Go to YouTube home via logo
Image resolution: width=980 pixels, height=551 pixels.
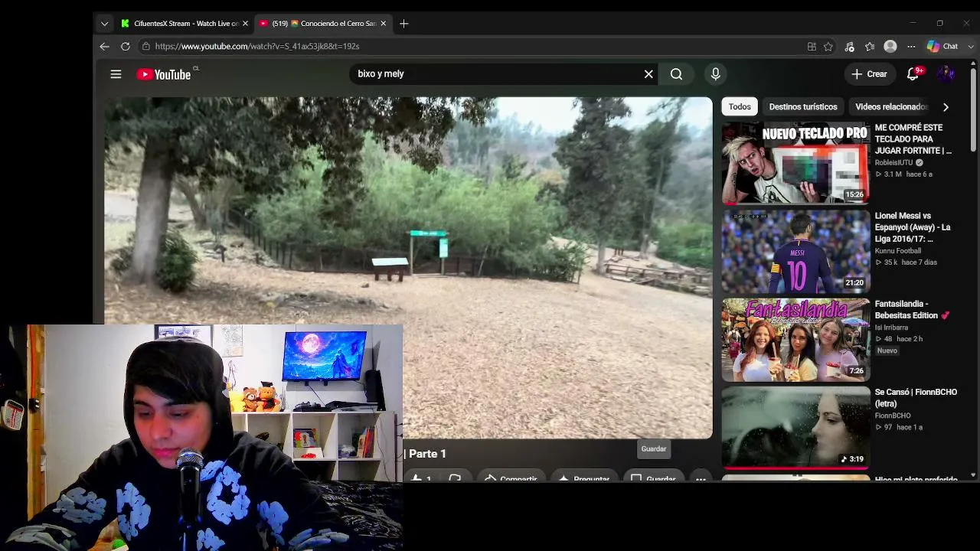click(x=164, y=74)
